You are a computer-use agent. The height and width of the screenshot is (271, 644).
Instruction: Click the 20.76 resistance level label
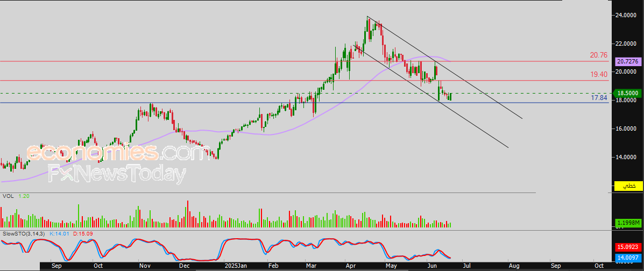coord(599,55)
